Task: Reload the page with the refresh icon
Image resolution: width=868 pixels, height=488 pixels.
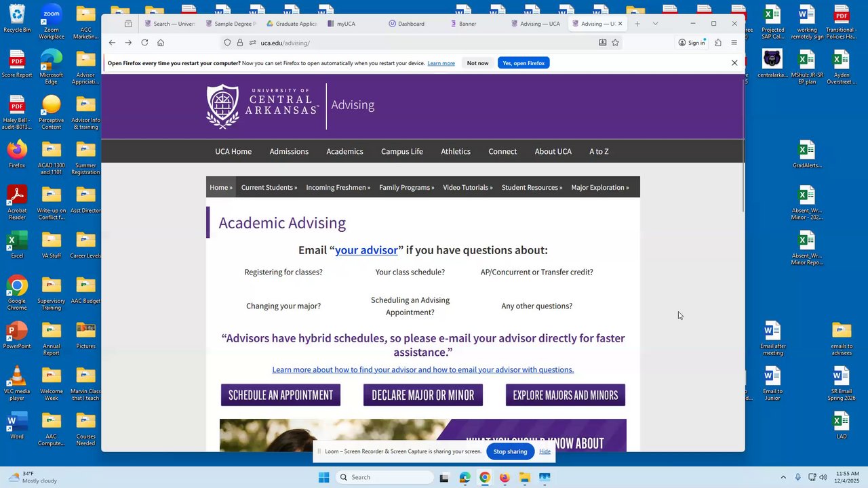Action: pyautogui.click(x=144, y=43)
